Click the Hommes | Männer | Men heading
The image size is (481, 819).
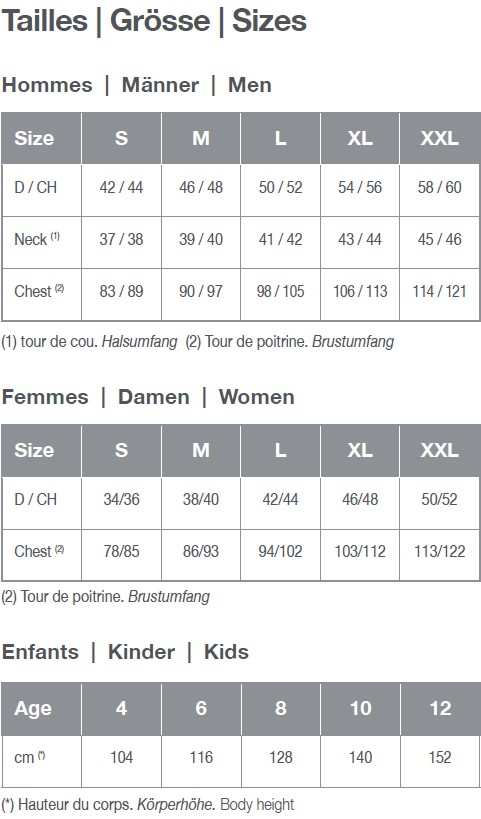pyautogui.click(x=137, y=85)
